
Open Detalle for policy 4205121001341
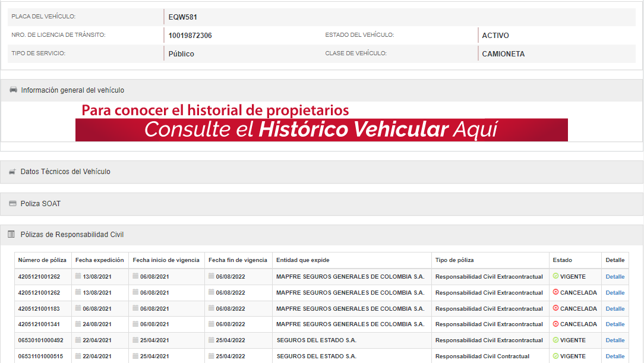(x=615, y=324)
